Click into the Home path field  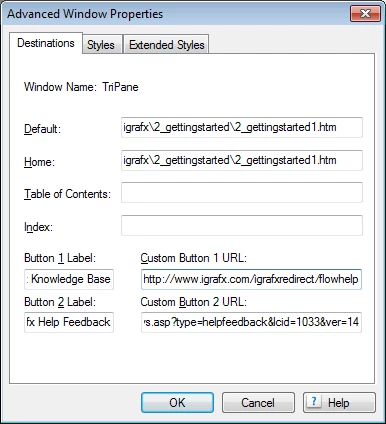click(242, 160)
